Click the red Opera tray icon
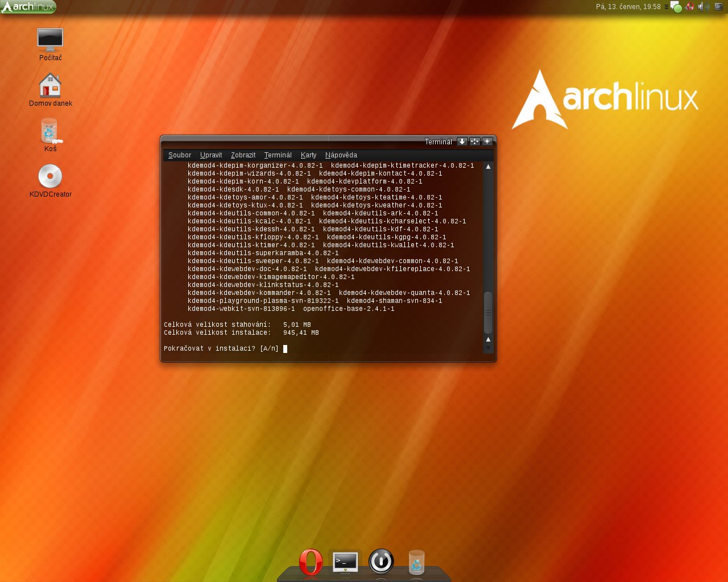The width and height of the screenshot is (728, 582). point(690,7)
